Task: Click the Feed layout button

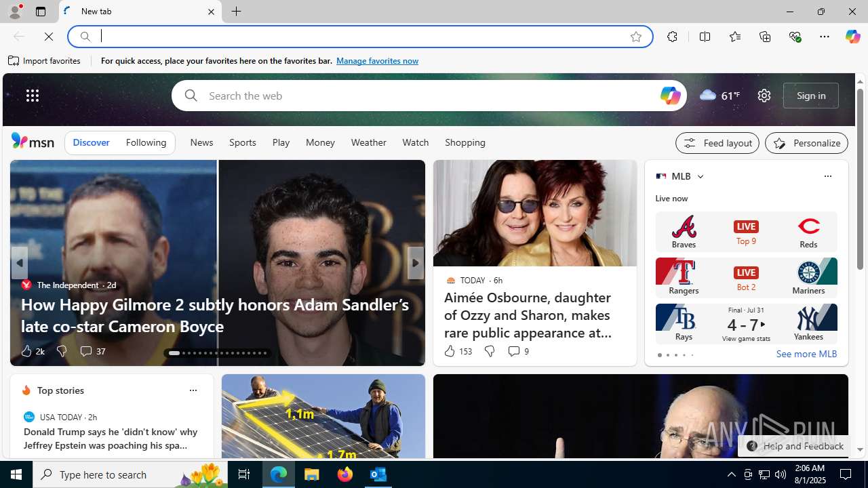Action: [717, 143]
